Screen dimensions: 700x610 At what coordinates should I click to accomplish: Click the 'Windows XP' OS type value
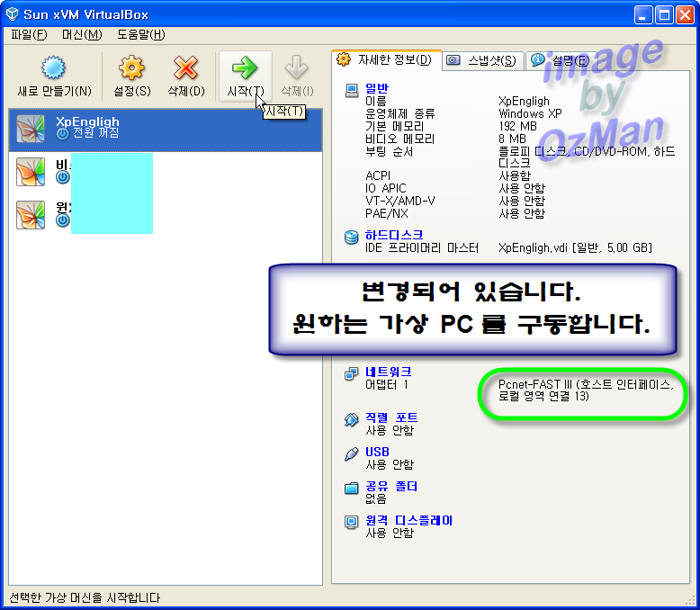click(530, 113)
